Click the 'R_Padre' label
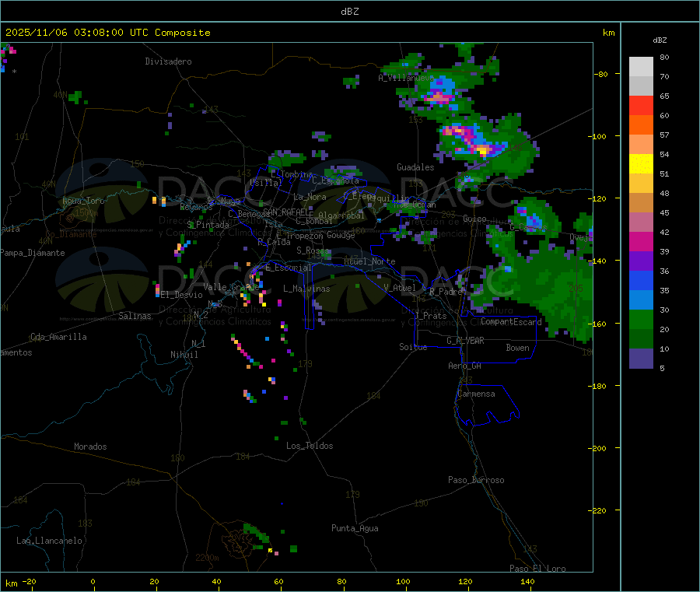Image resolution: width=700 pixels, height=592 pixels. [x=446, y=292]
